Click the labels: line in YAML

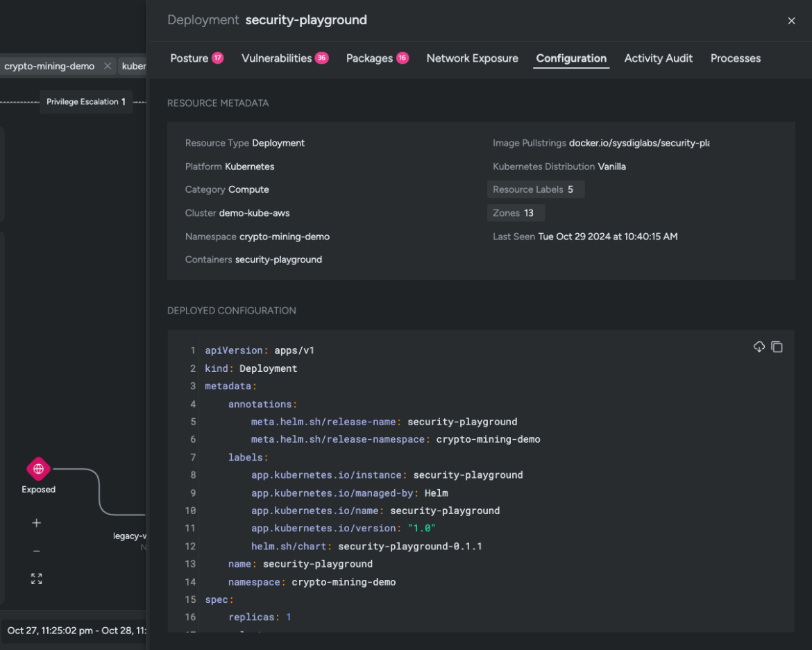pos(248,457)
